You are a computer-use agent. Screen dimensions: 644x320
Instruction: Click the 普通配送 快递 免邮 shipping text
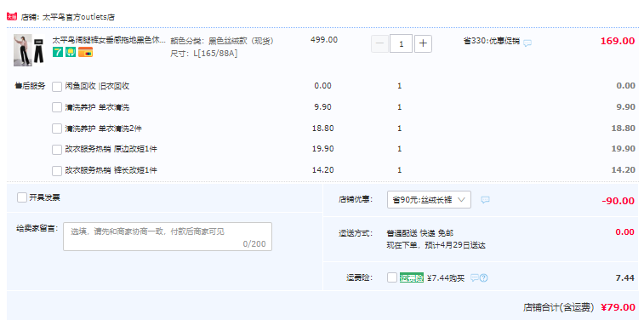tap(419, 233)
